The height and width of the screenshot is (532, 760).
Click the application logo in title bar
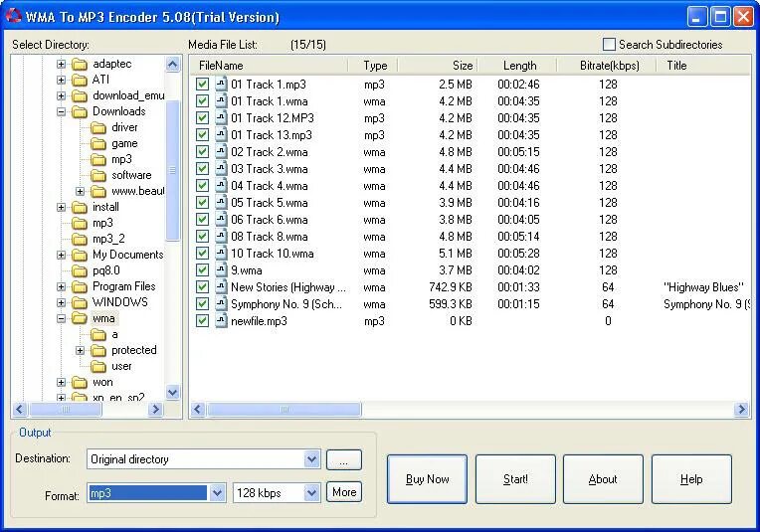tap(14, 17)
